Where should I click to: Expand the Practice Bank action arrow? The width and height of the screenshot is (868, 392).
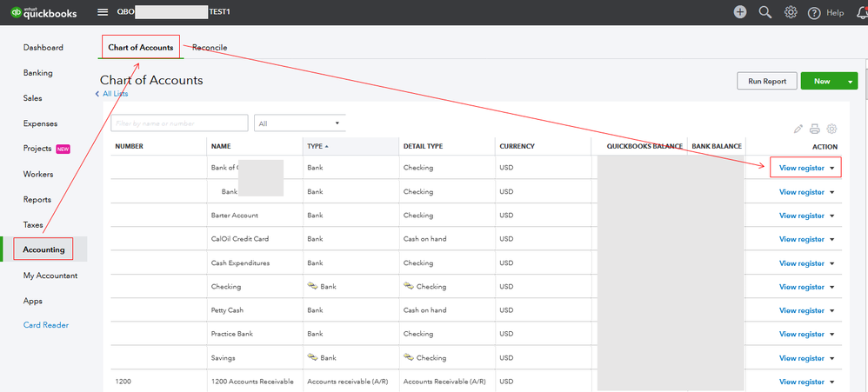832,335
